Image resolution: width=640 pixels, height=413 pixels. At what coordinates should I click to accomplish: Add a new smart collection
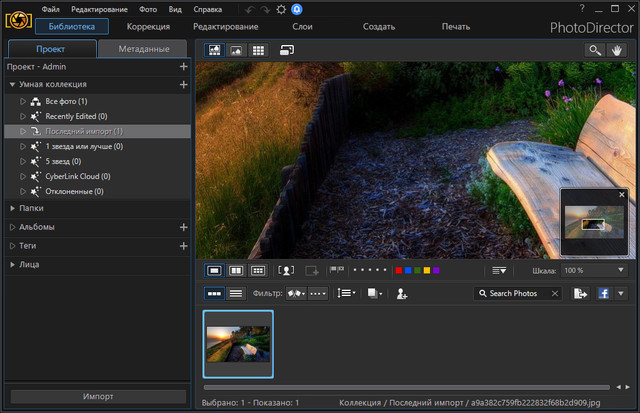coord(183,85)
